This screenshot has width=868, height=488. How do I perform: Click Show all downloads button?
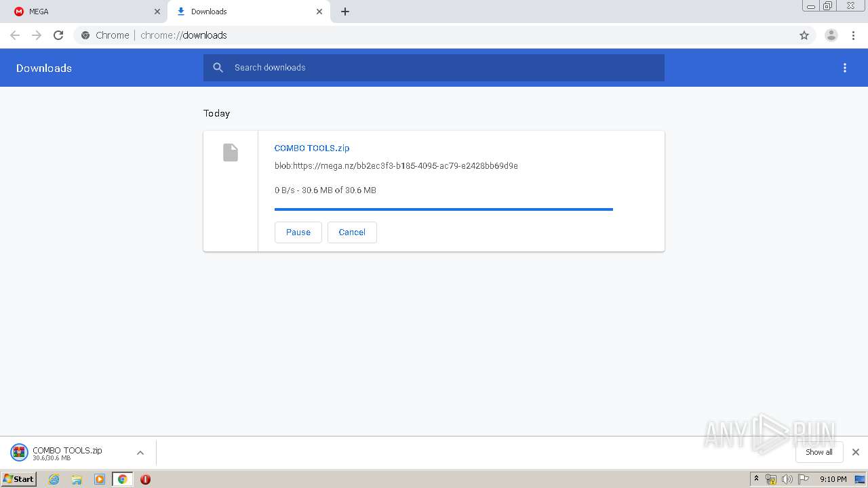[819, 452]
